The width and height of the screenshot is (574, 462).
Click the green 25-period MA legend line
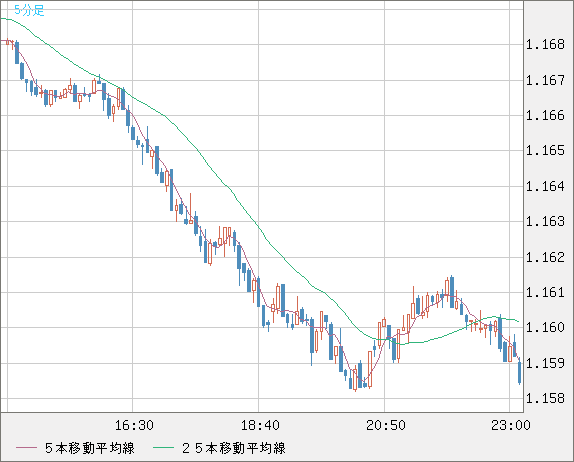[x=163, y=448]
